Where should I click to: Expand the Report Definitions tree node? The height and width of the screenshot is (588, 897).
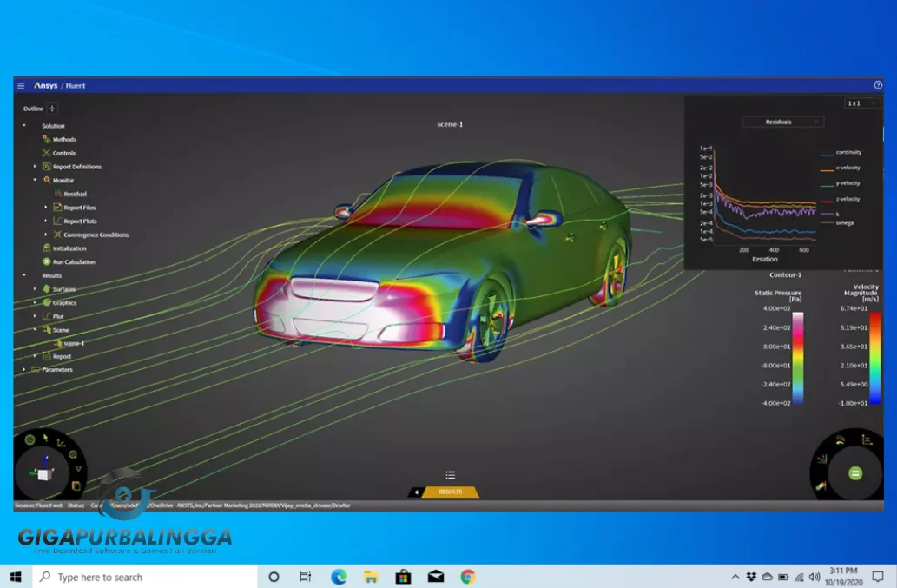(x=34, y=165)
